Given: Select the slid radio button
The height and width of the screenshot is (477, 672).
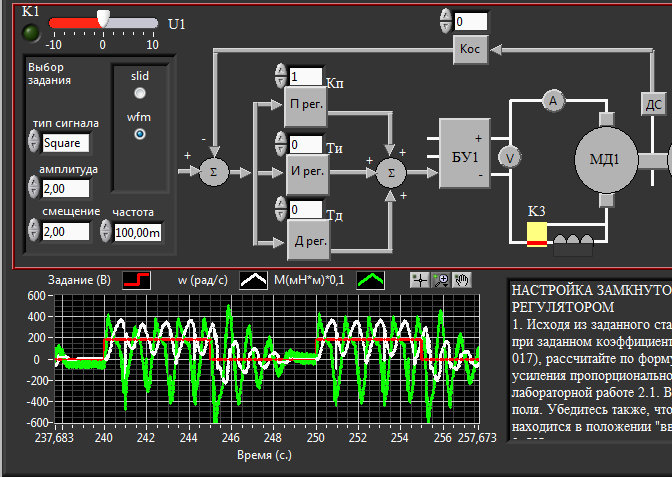Looking at the screenshot, I should [140, 93].
